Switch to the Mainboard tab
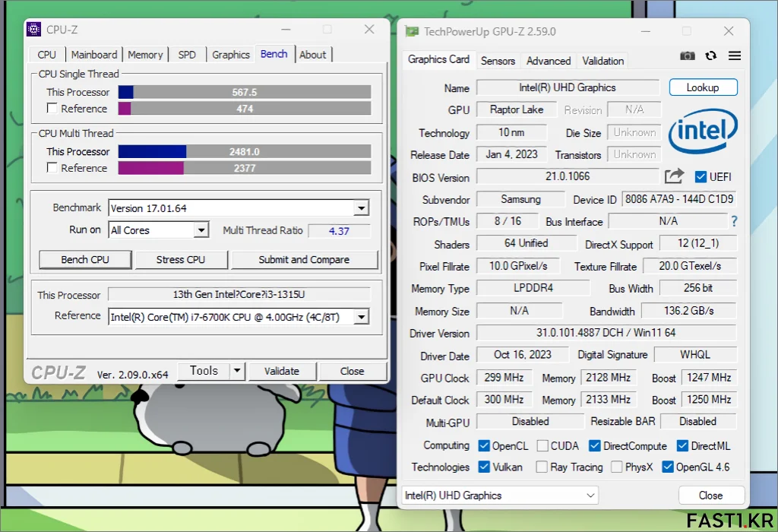 coord(94,55)
